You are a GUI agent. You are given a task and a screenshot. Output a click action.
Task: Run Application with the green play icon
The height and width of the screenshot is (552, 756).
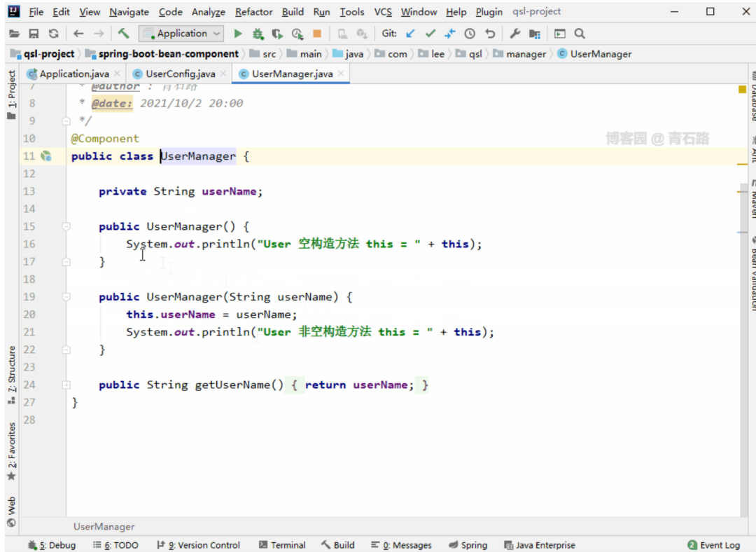tap(238, 34)
